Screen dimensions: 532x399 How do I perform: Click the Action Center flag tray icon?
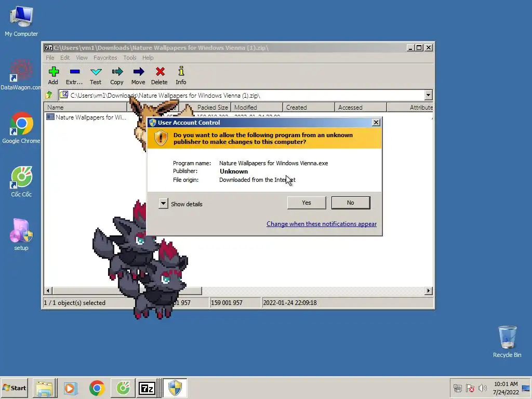(x=470, y=388)
